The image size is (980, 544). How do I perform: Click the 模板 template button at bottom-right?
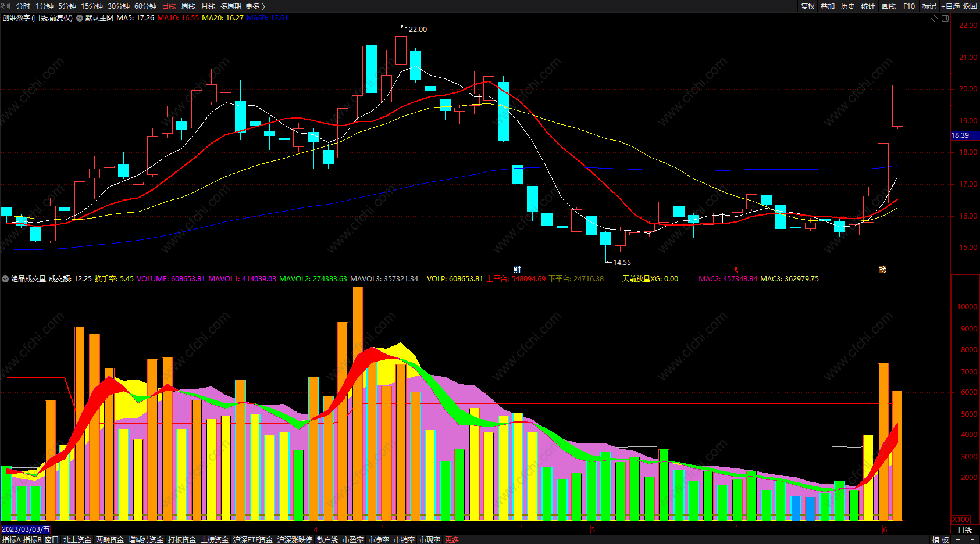point(940,539)
